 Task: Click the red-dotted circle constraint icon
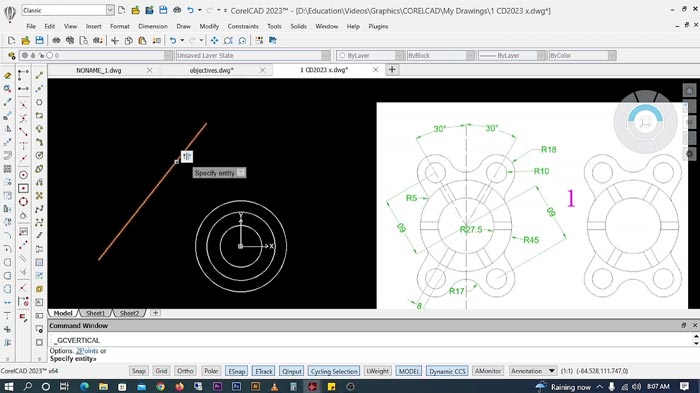click(23, 202)
